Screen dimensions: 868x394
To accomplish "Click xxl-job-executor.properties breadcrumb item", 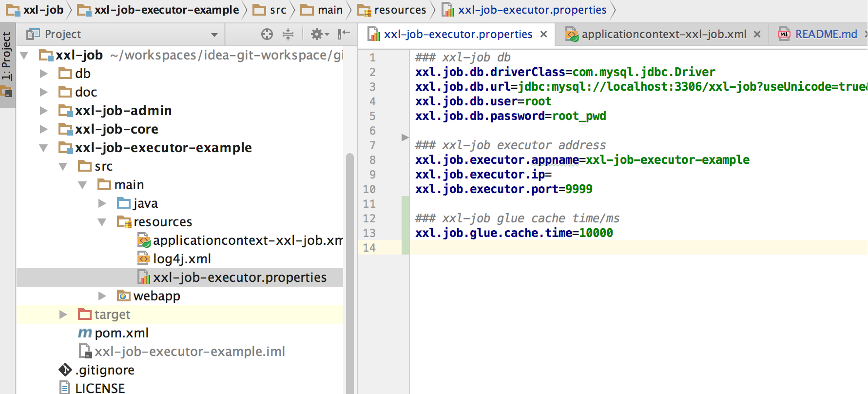I will (524, 10).
